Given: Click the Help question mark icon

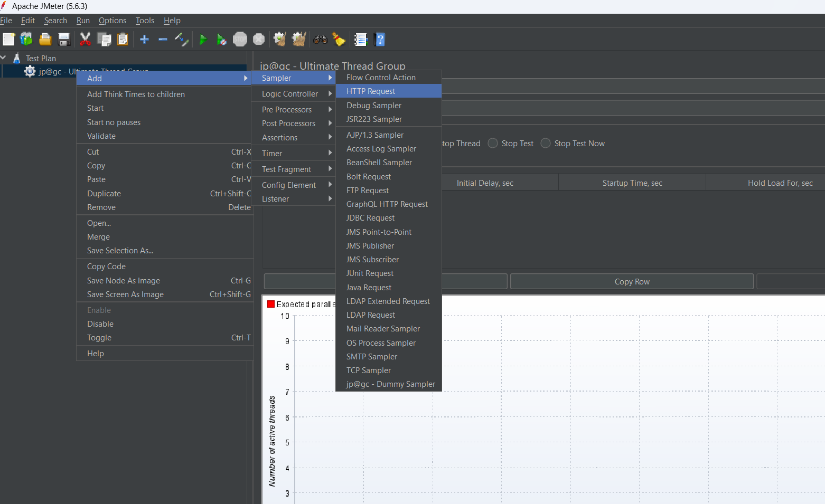Looking at the screenshot, I should pos(379,39).
